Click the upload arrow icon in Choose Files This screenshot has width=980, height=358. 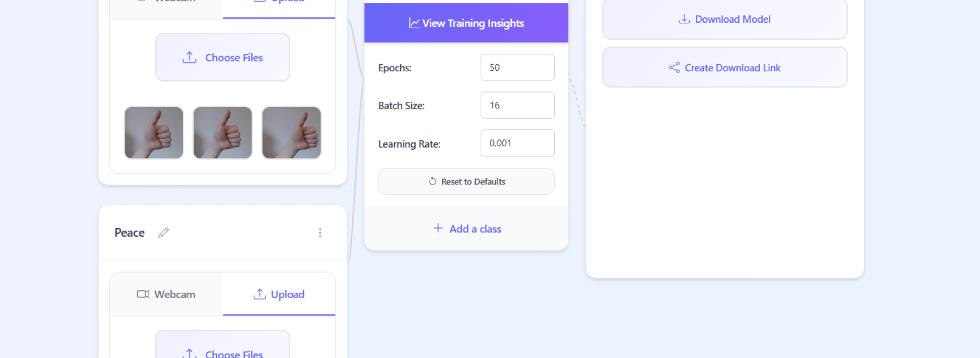click(x=189, y=58)
